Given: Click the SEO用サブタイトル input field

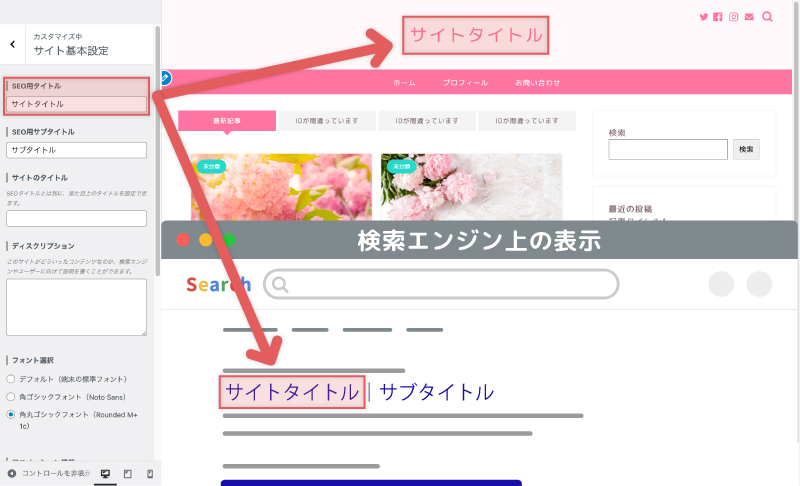Looking at the screenshot, I should point(77,150).
